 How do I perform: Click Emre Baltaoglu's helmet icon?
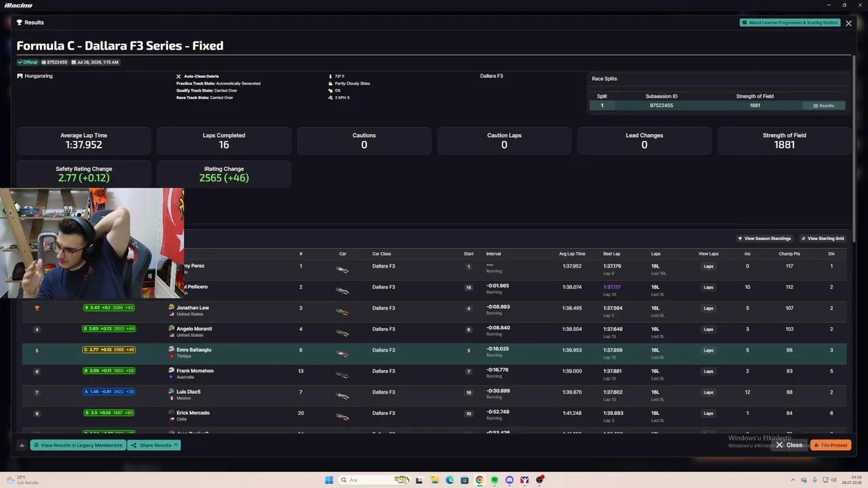172,350
